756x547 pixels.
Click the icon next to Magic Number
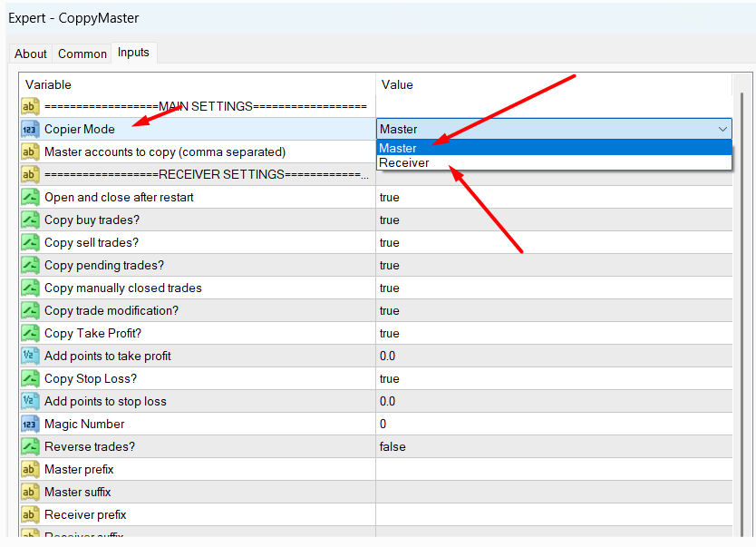pyautogui.click(x=29, y=424)
